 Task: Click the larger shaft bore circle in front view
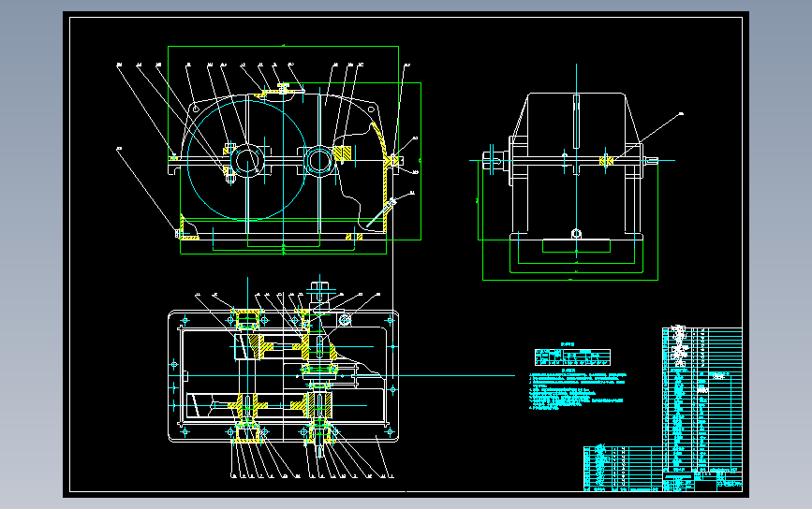pos(247,160)
